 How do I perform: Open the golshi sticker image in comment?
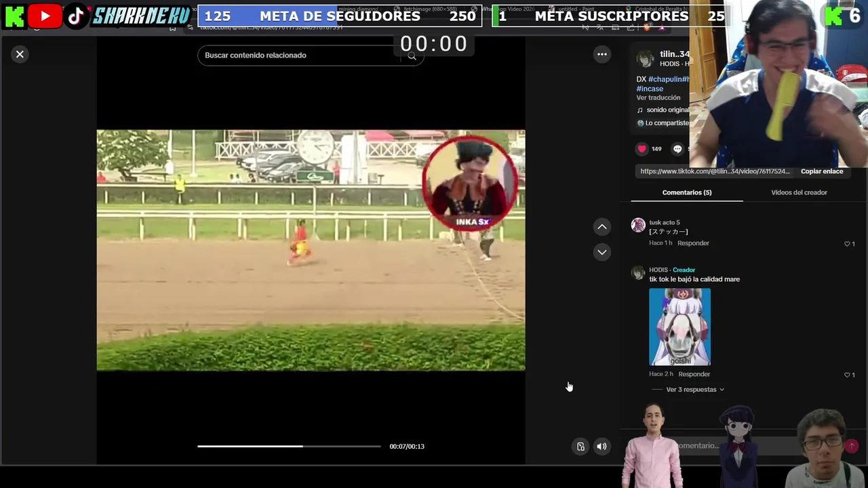pyautogui.click(x=679, y=327)
